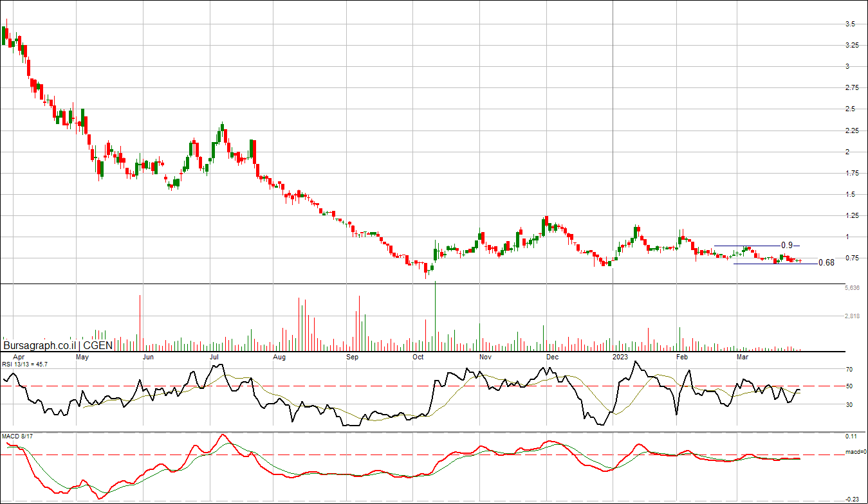Click the blue support line at 0.68
868x504 pixels.
coord(775,264)
